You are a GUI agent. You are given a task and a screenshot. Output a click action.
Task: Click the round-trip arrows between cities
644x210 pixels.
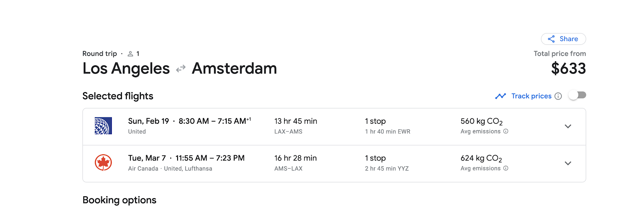181,69
